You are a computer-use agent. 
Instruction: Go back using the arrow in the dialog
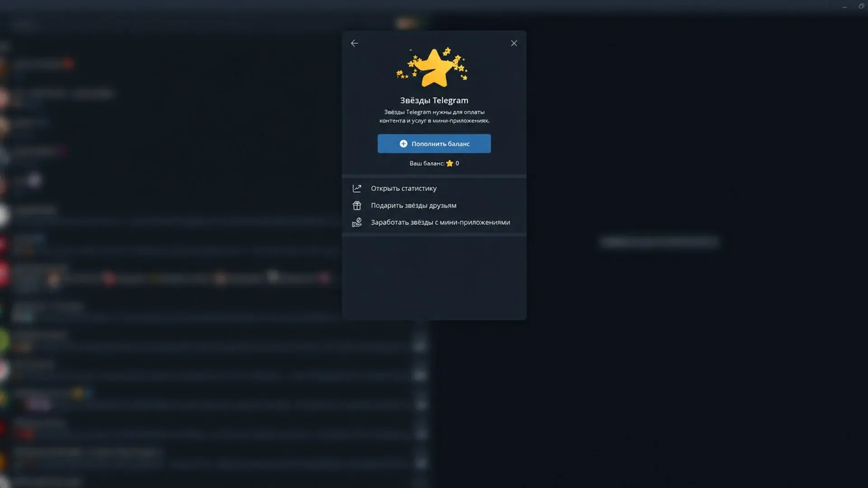tap(354, 43)
